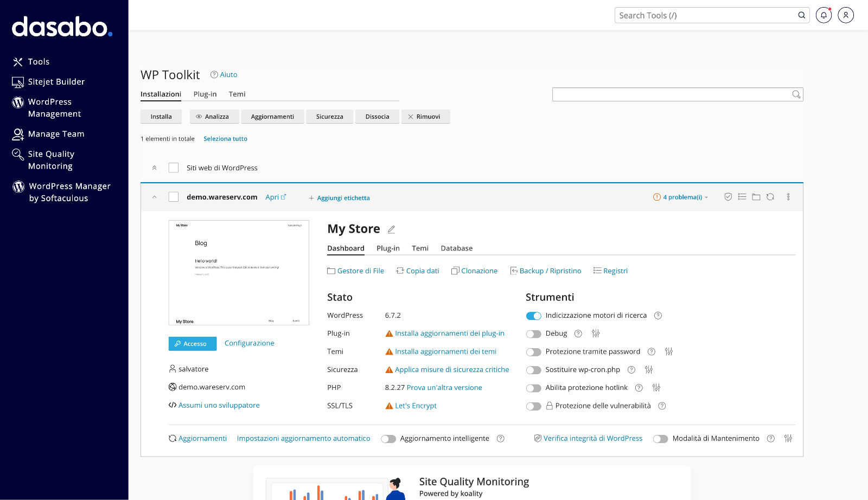Collapse the demo.wareserv.com site panel
Screen dimensions: 868x500
click(x=155, y=197)
